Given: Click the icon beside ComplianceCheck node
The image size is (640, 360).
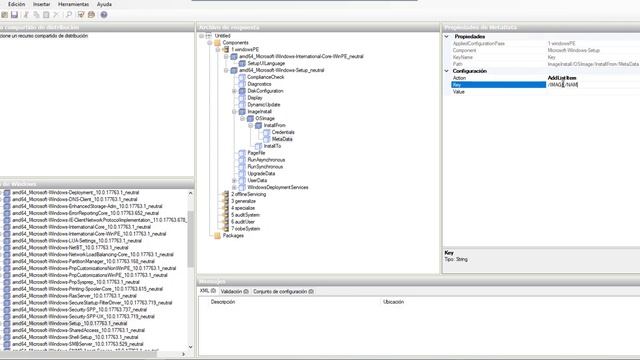Looking at the screenshot, I should (x=242, y=77).
